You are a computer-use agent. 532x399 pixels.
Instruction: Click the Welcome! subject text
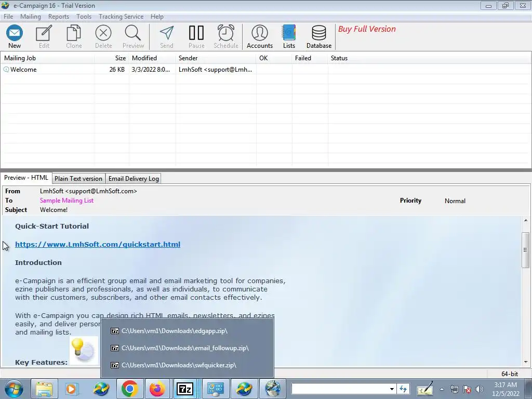(x=54, y=210)
